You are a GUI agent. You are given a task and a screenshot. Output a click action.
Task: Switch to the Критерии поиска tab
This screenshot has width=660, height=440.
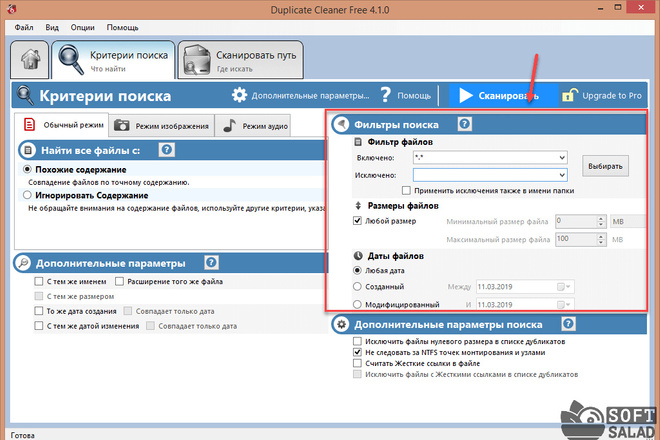tap(113, 60)
